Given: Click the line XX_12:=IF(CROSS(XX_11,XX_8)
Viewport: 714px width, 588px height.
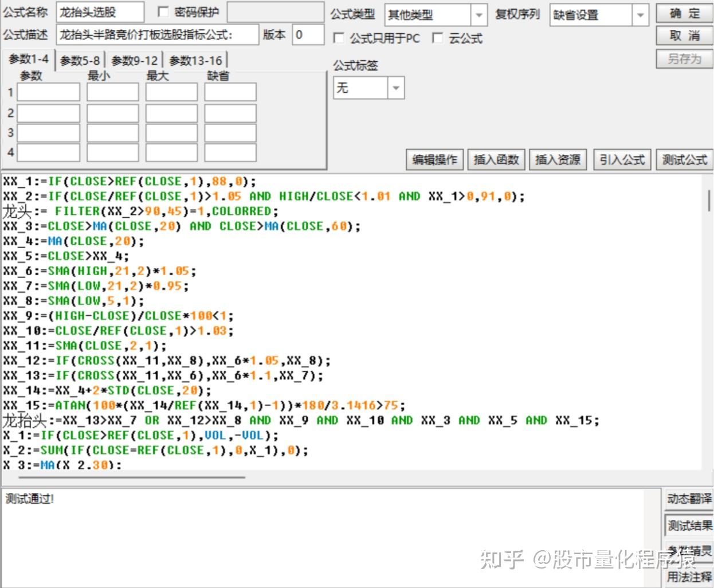Looking at the screenshot, I should click(x=167, y=360).
